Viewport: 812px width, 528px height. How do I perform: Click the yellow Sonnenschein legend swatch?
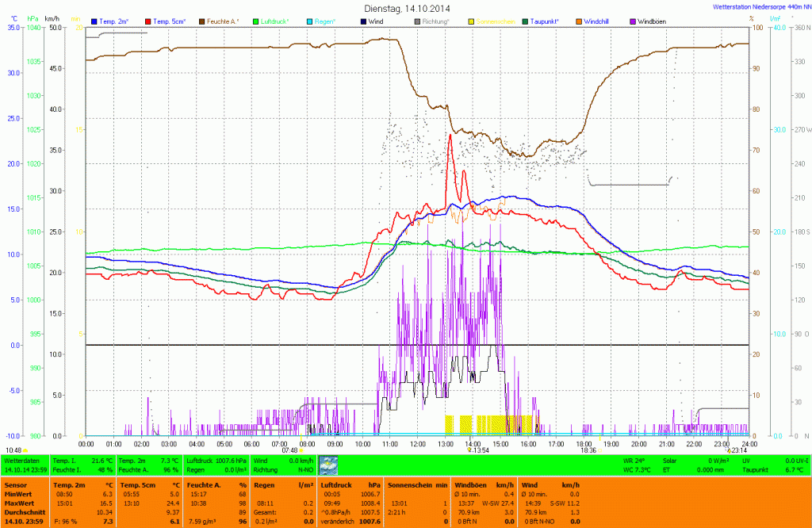coord(471,21)
